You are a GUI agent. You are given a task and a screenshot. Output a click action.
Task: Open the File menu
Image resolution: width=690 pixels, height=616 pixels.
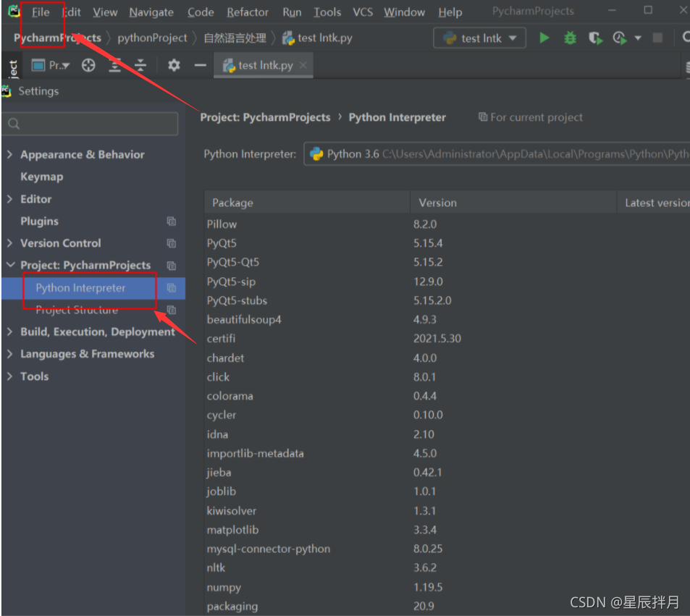(41, 12)
